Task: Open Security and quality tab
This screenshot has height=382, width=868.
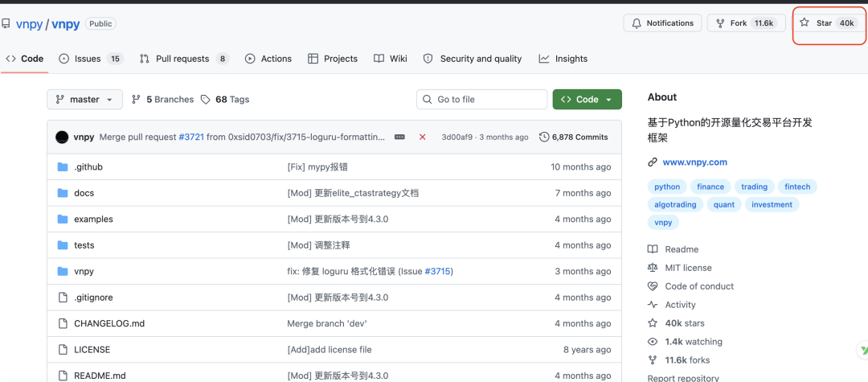Action: tap(473, 59)
